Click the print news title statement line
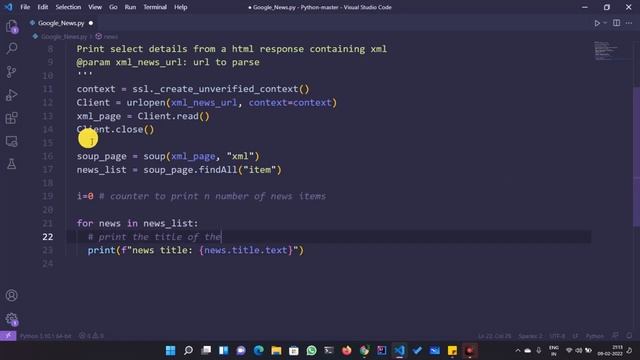This screenshot has height=360, width=640. click(x=196, y=250)
